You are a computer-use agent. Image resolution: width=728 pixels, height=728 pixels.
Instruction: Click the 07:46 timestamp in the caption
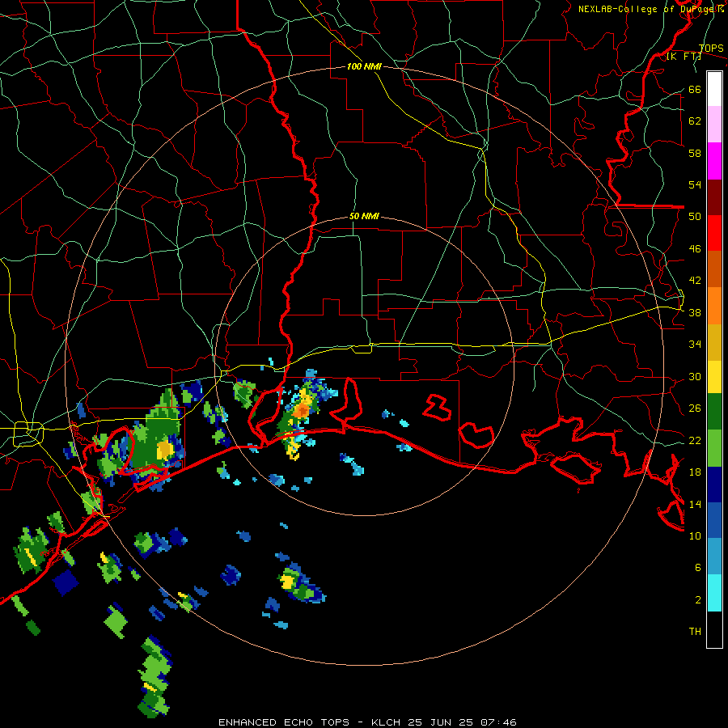click(x=498, y=722)
